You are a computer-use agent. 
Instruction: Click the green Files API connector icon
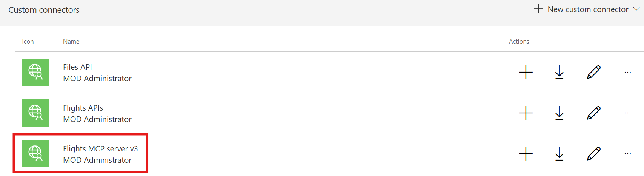point(35,72)
